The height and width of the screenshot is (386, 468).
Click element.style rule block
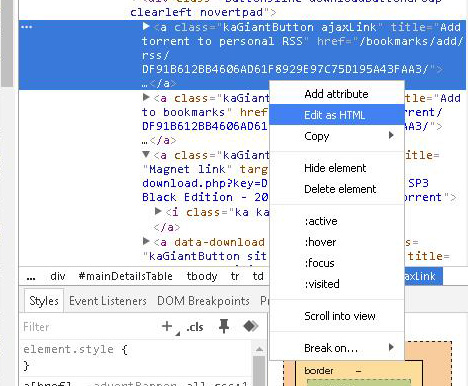click(75, 357)
